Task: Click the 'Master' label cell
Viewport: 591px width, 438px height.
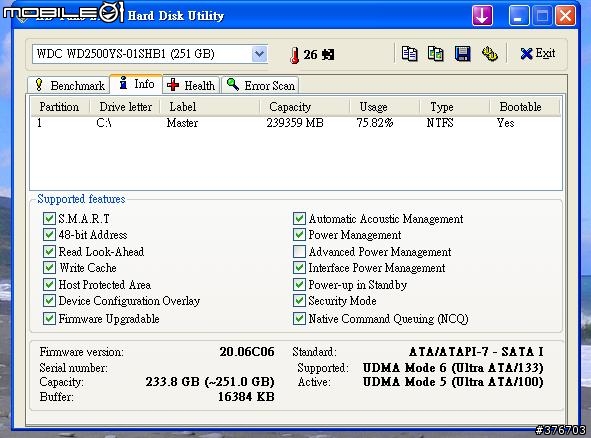Action: [182, 123]
